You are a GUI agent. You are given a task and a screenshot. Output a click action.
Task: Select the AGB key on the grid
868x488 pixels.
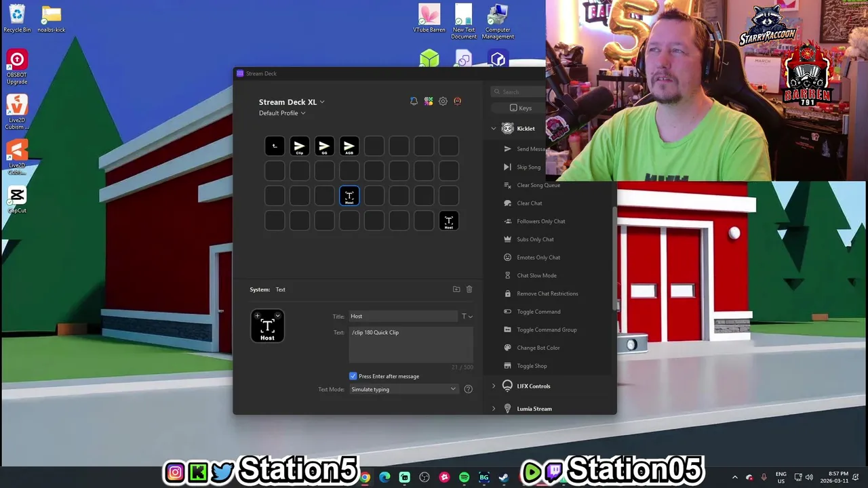point(349,146)
